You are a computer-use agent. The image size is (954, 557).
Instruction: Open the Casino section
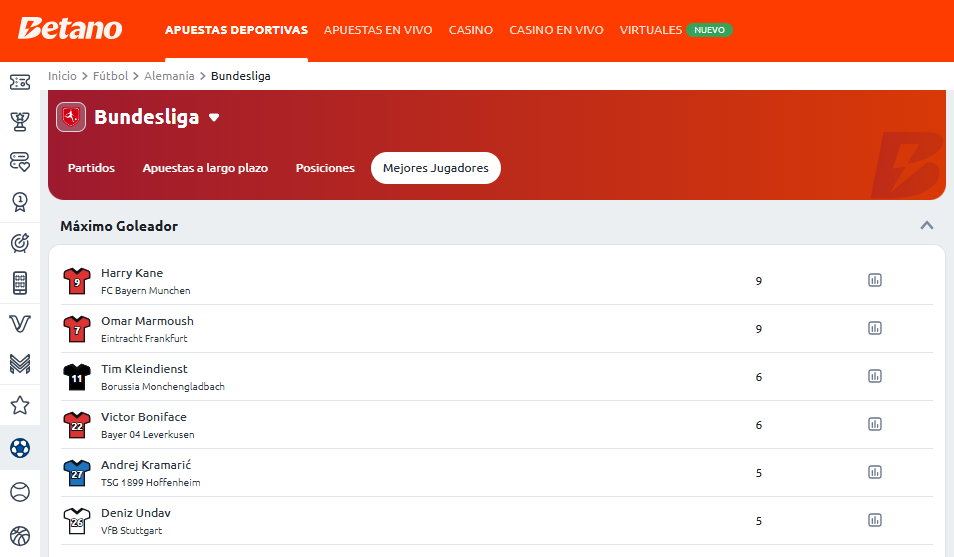click(x=471, y=30)
